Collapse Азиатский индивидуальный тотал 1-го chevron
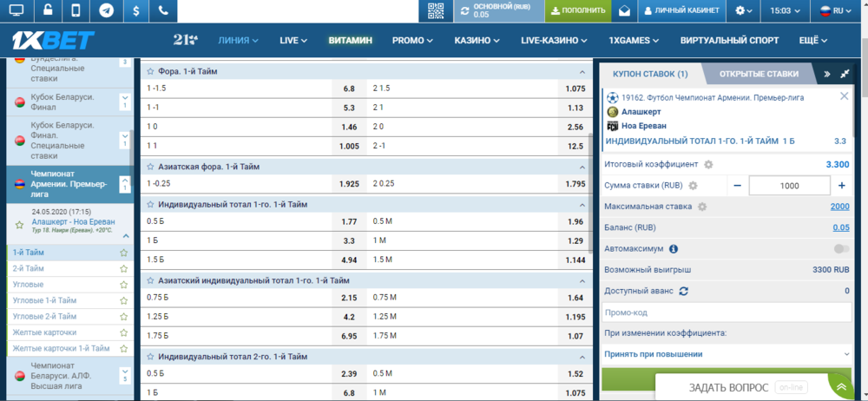 tap(582, 281)
